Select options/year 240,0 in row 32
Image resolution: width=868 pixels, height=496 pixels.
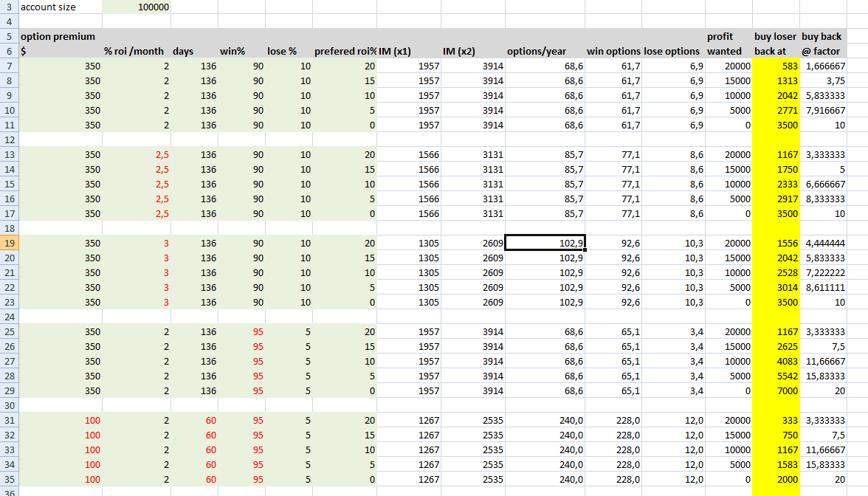click(x=545, y=435)
